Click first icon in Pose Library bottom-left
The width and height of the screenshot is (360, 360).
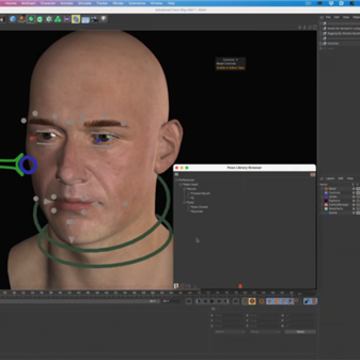click(x=176, y=286)
